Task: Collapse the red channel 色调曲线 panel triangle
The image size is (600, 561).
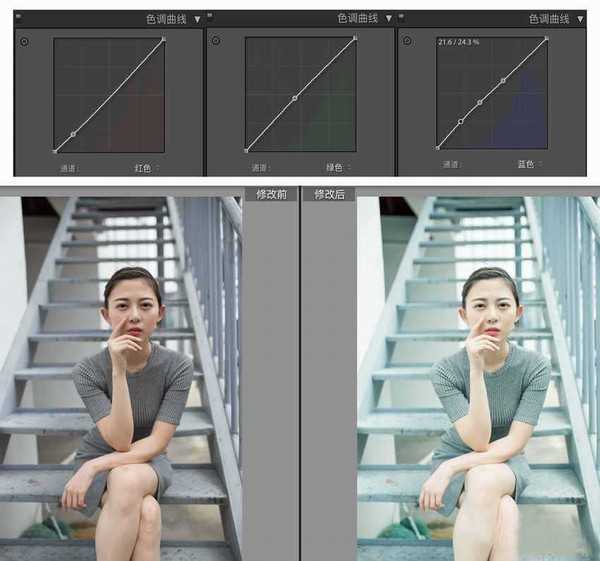Action: coord(198,19)
